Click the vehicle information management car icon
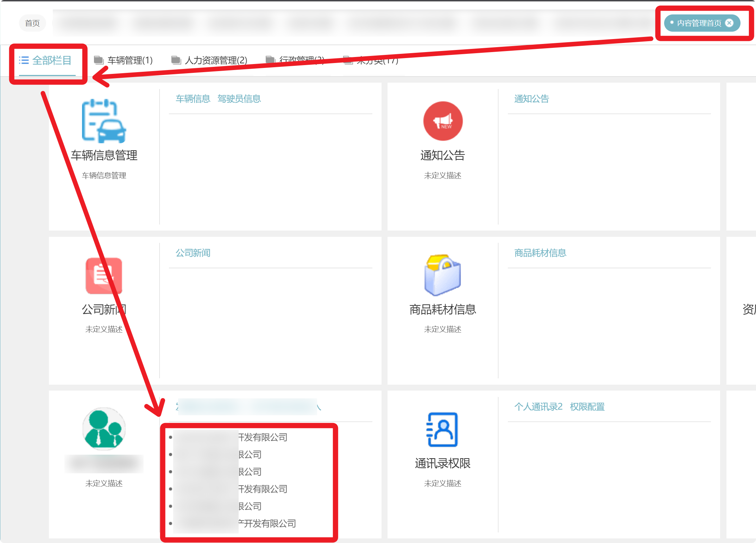The height and width of the screenshot is (543, 756). point(104,121)
